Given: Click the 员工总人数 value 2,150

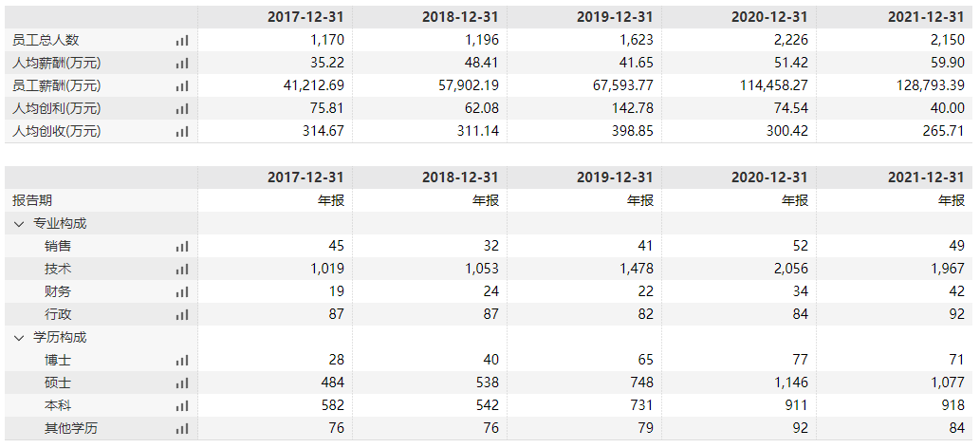Looking at the screenshot, I should [945, 40].
